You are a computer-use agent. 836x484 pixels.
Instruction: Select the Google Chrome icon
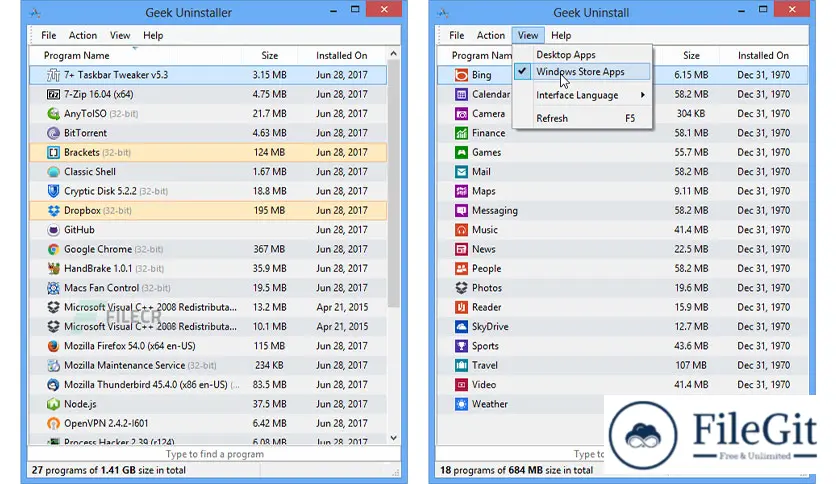53,249
